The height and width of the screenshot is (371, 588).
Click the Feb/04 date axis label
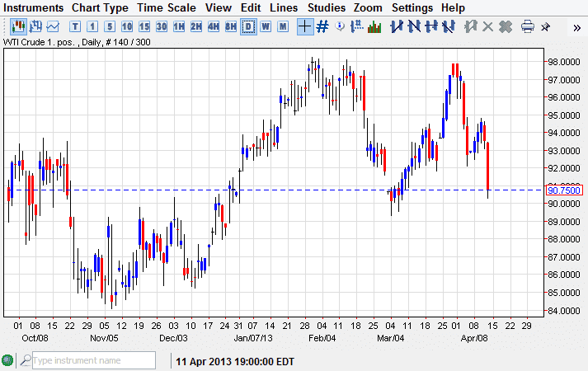(x=322, y=338)
